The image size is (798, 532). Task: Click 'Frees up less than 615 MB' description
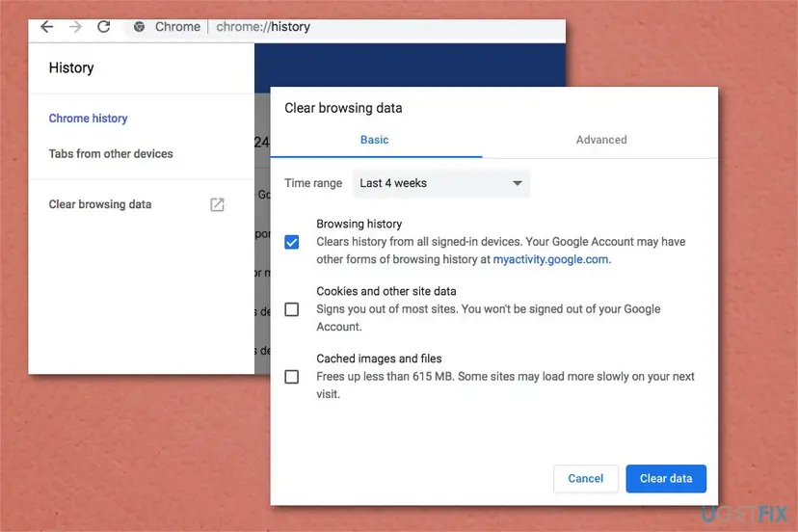click(505, 385)
